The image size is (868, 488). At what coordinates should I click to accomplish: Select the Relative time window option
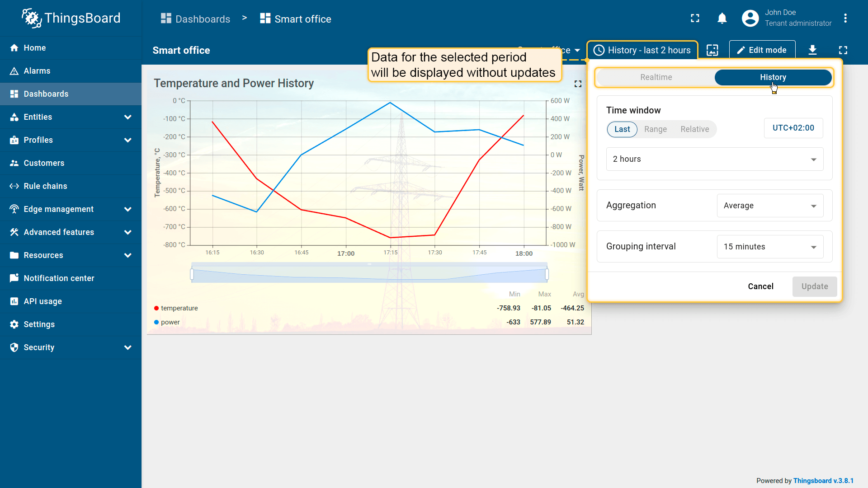(695, 129)
